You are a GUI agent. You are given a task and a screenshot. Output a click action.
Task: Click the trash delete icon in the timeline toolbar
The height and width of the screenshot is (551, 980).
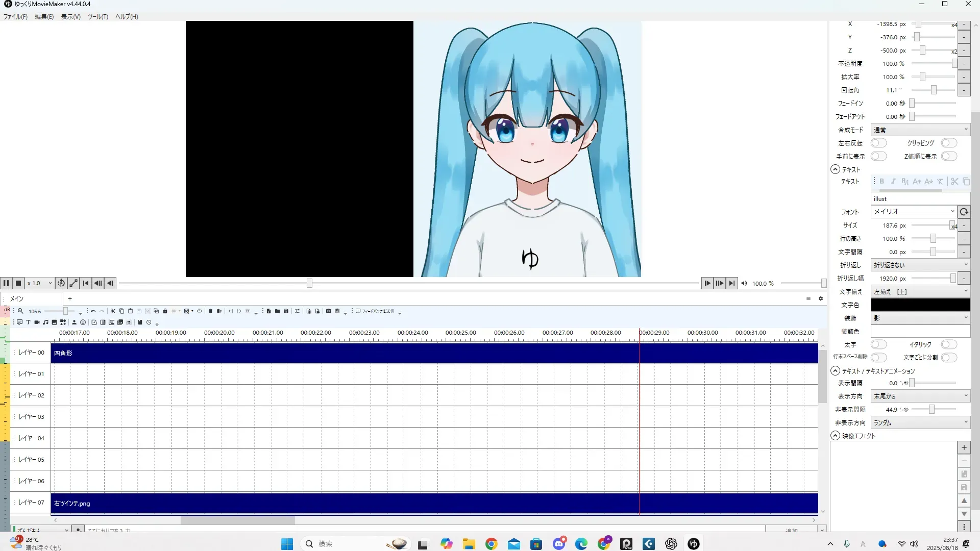point(210,311)
